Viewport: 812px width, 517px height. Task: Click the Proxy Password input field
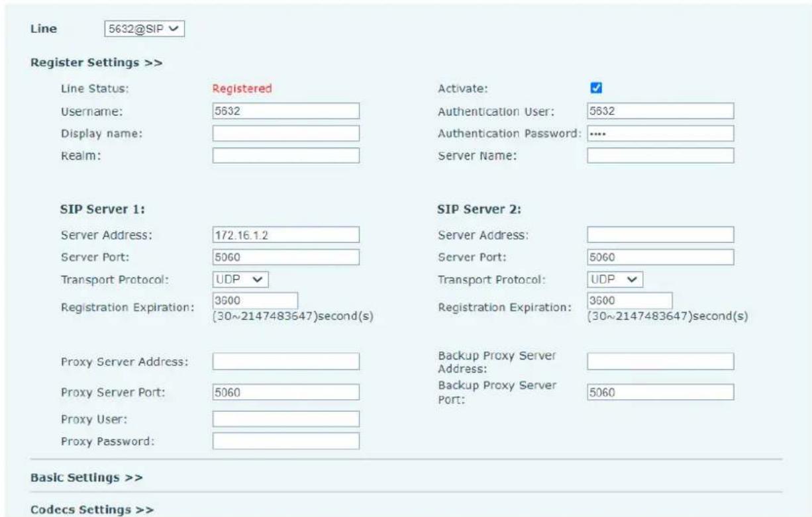pos(285,440)
